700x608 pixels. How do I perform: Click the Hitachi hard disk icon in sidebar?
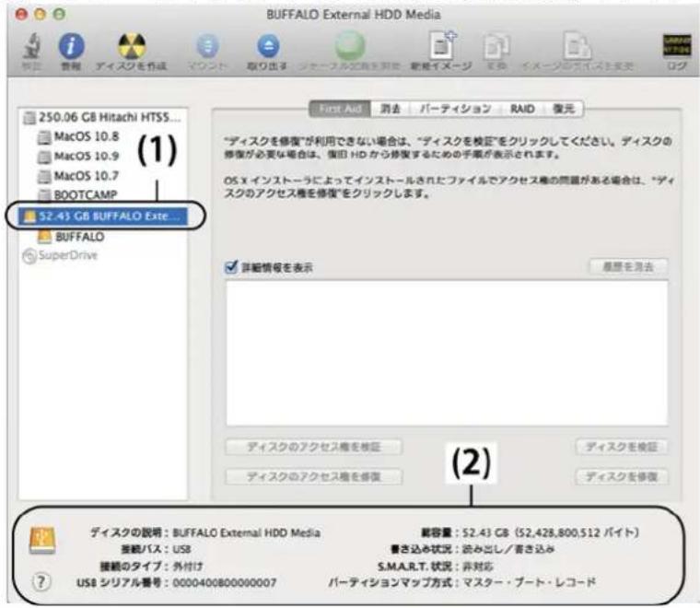(x=29, y=118)
